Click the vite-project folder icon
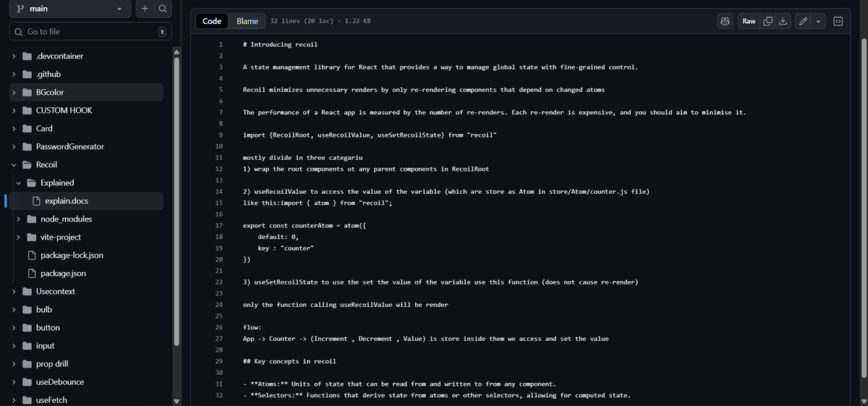Image resolution: width=868 pixels, height=406 pixels. pyautogui.click(x=33, y=237)
